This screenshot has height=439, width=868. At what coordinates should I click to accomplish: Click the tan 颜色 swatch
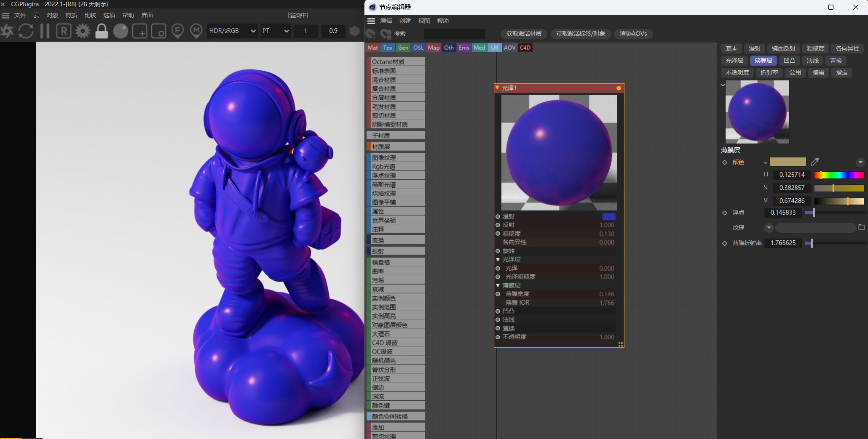coord(788,162)
